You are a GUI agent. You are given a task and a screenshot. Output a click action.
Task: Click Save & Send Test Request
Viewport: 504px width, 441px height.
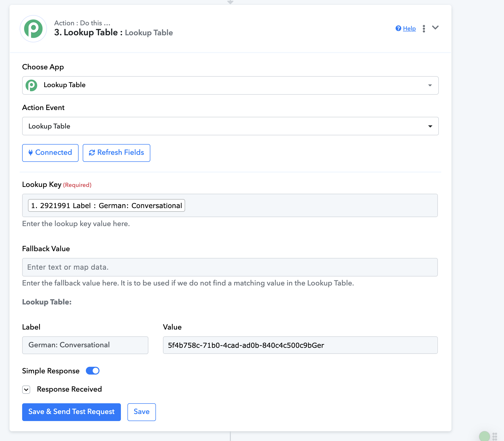(71, 412)
